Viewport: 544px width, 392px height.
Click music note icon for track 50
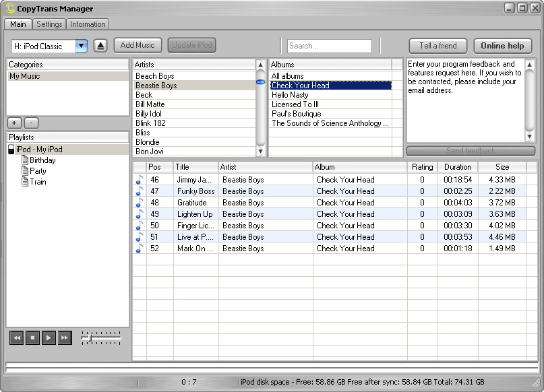tap(140, 226)
